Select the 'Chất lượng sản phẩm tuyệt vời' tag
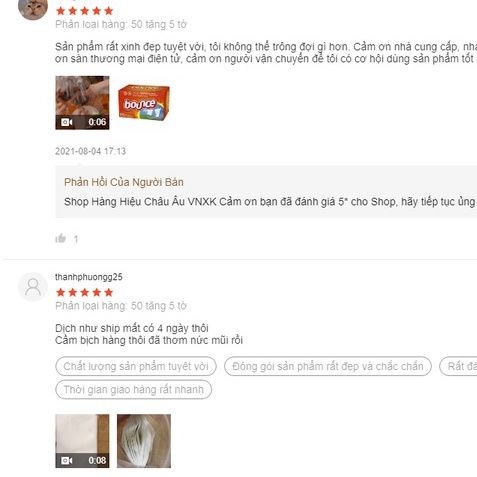This screenshot has width=477, height=477. (136, 366)
